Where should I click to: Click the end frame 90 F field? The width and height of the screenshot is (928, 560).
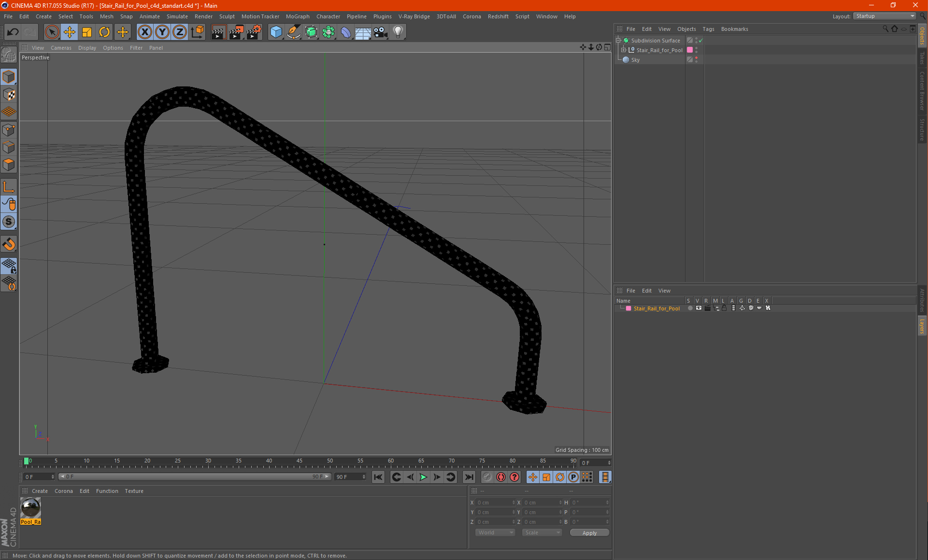[351, 477]
